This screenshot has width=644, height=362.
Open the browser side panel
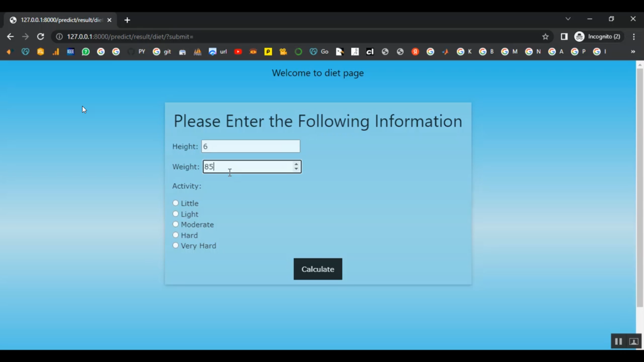pyautogui.click(x=564, y=37)
